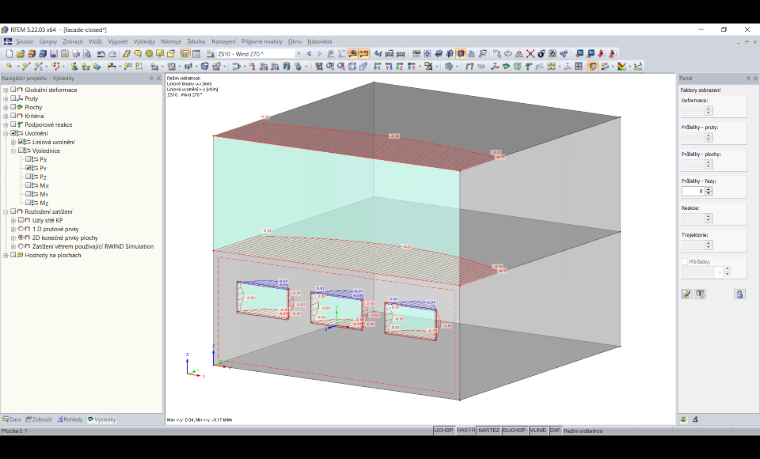Switch to the Pohledy navigator tab

[x=70, y=419]
